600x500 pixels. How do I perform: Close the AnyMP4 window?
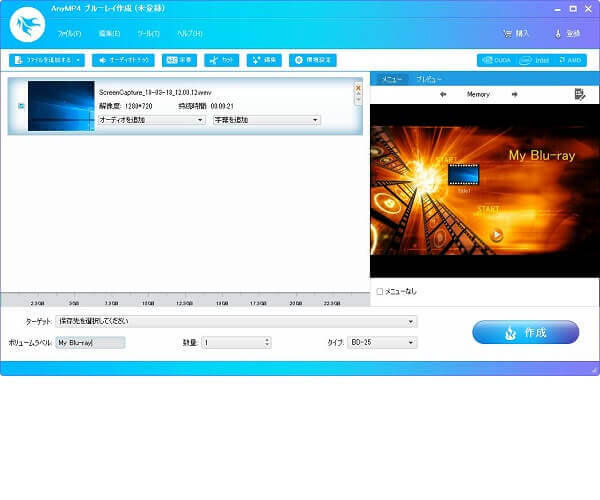click(x=588, y=9)
